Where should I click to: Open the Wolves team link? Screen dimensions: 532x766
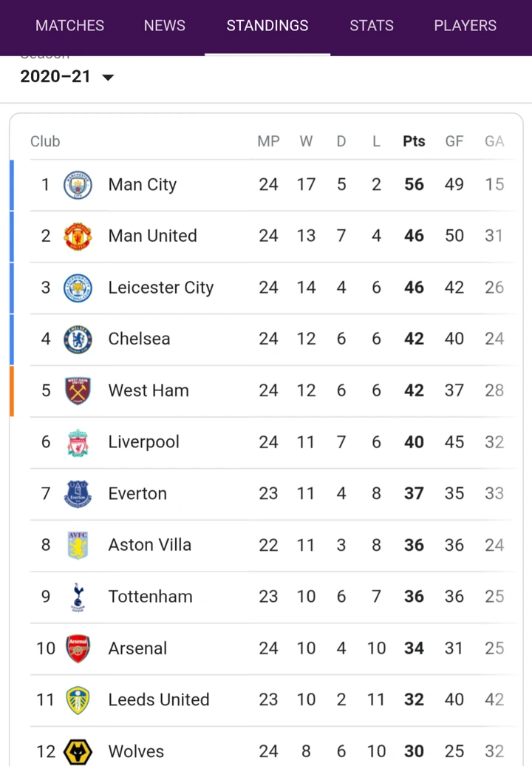[x=136, y=751]
